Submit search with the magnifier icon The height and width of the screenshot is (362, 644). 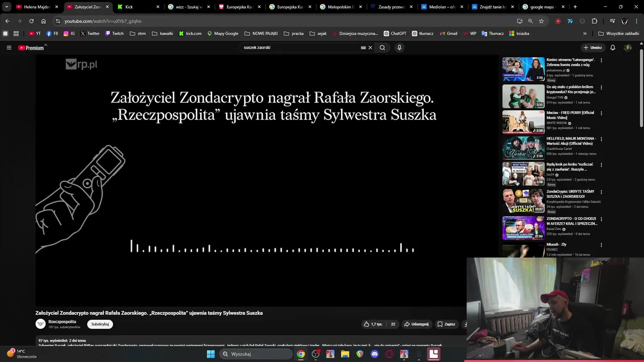point(382,48)
